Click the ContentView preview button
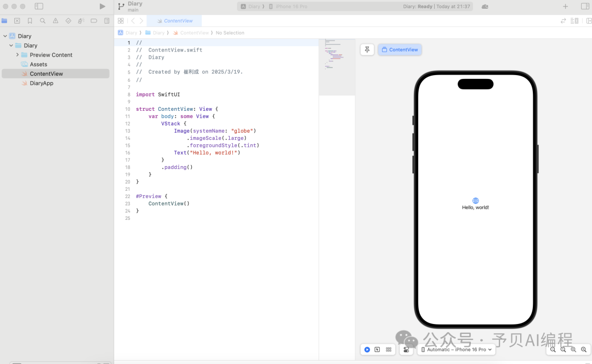Screen dimensions: 592x364 tap(400, 50)
